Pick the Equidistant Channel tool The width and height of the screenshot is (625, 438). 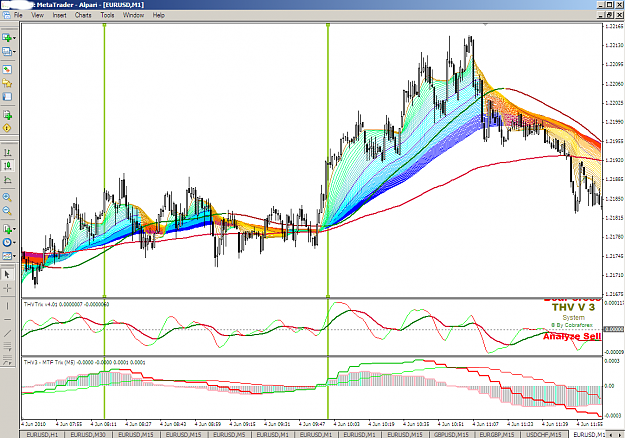[7, 346]
